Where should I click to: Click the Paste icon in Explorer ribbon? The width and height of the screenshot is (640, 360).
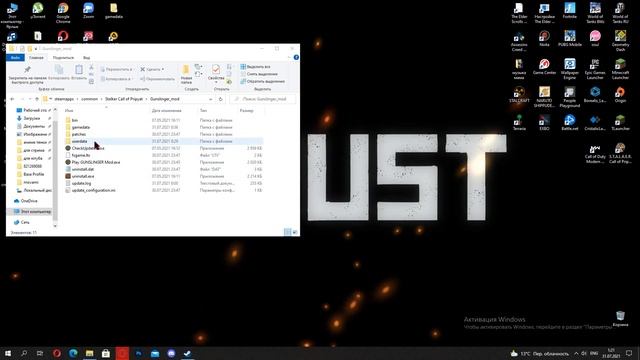coord(79,72)
